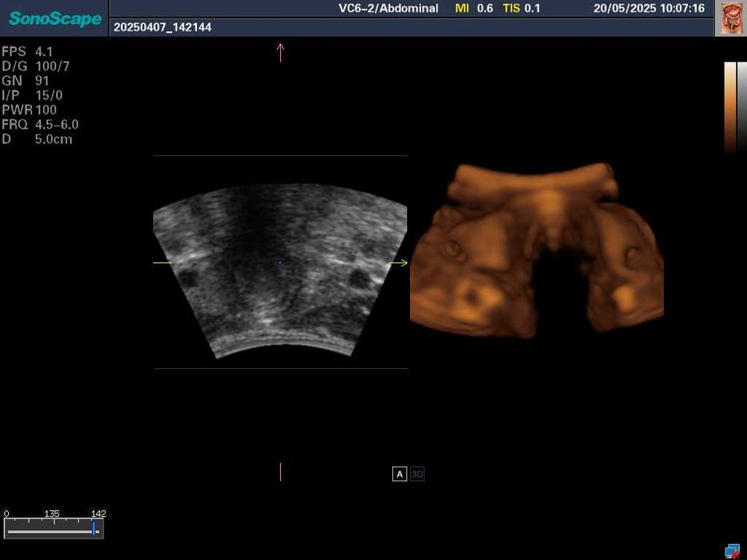Click the top pink arrow axis marker
This screenshot has height=560, width=747.
[x=280, y=53]
